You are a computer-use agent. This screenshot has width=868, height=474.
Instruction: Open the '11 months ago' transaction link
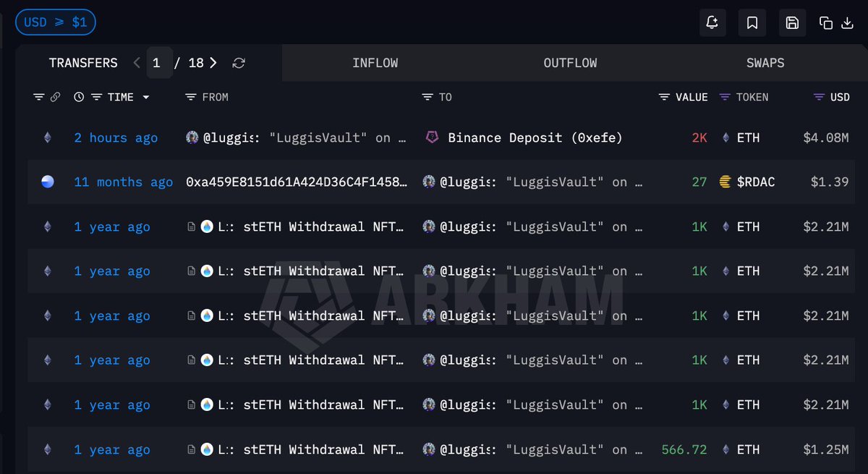[123, 182]
